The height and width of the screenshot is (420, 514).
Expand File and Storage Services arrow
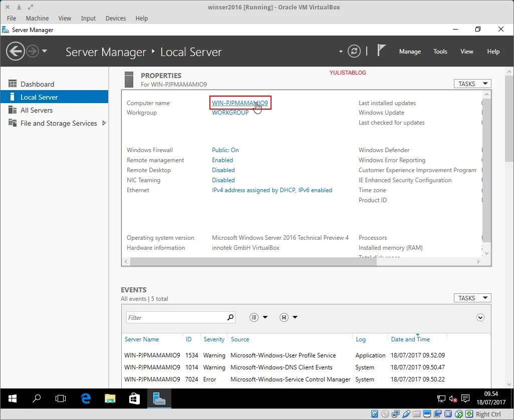[x=104, y=123]
